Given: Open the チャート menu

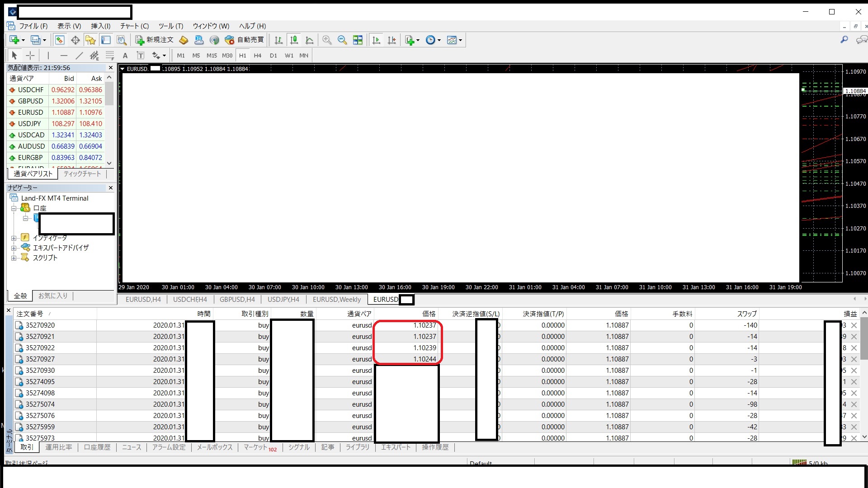Looking at the screenshot, I should (134, 26).
